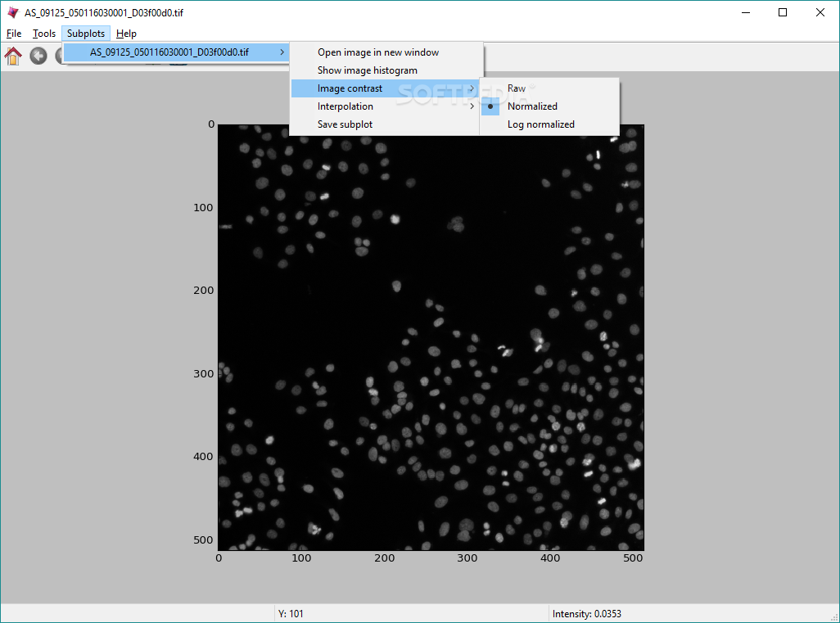The image size is (840, 623).
Task: Minimize the image viewer window
Action: click(x=745, y=12)
